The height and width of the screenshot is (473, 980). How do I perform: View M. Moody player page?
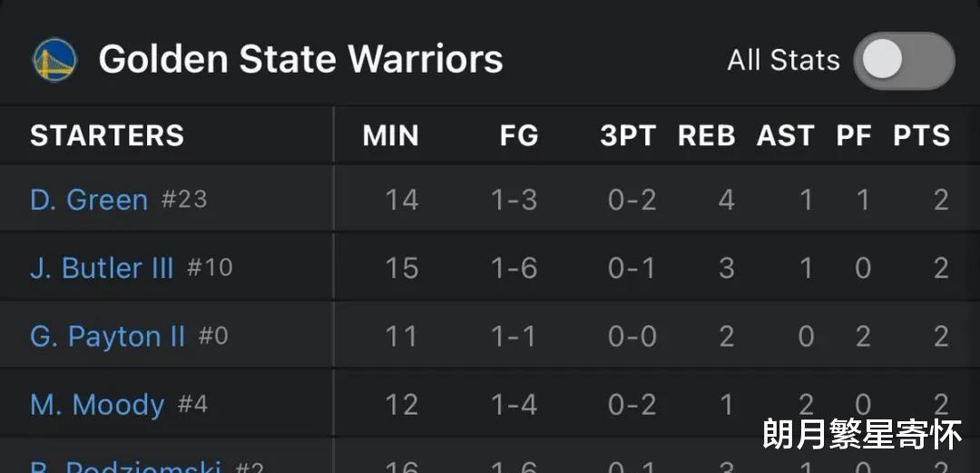coord(97,405)
